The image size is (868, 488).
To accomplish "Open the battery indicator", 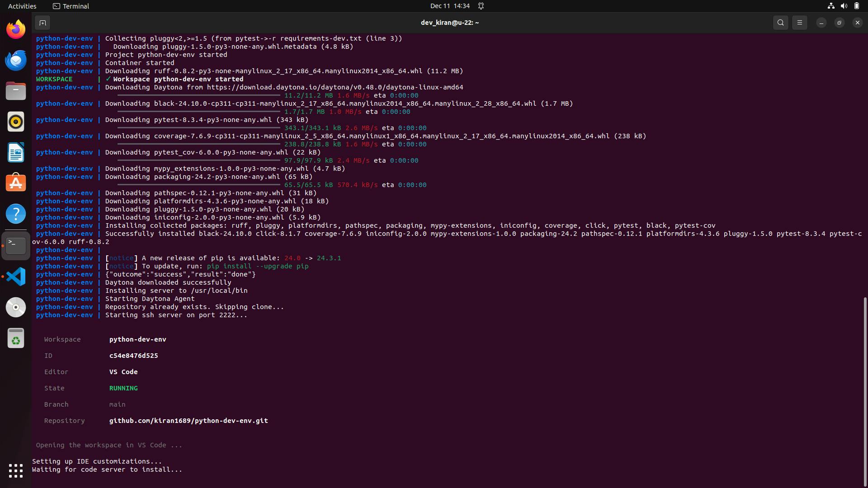I will (856, 6).
